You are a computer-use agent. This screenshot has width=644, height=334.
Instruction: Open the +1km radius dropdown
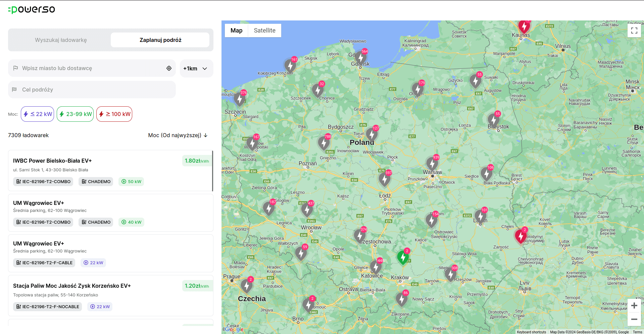[196, 68]
